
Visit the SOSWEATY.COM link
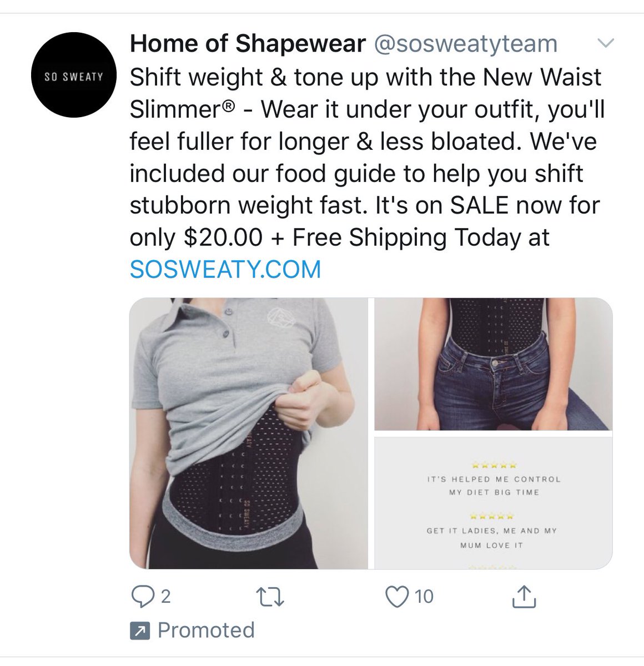(x=225, y=269)
